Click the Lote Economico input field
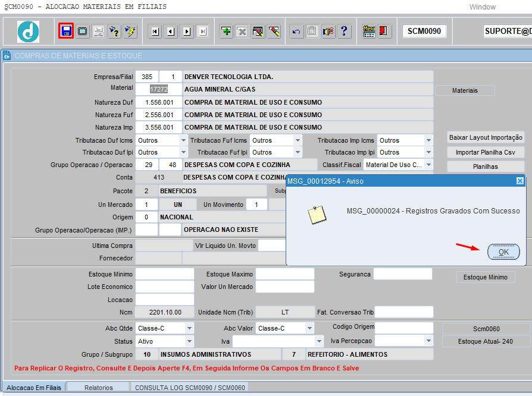 165,287
